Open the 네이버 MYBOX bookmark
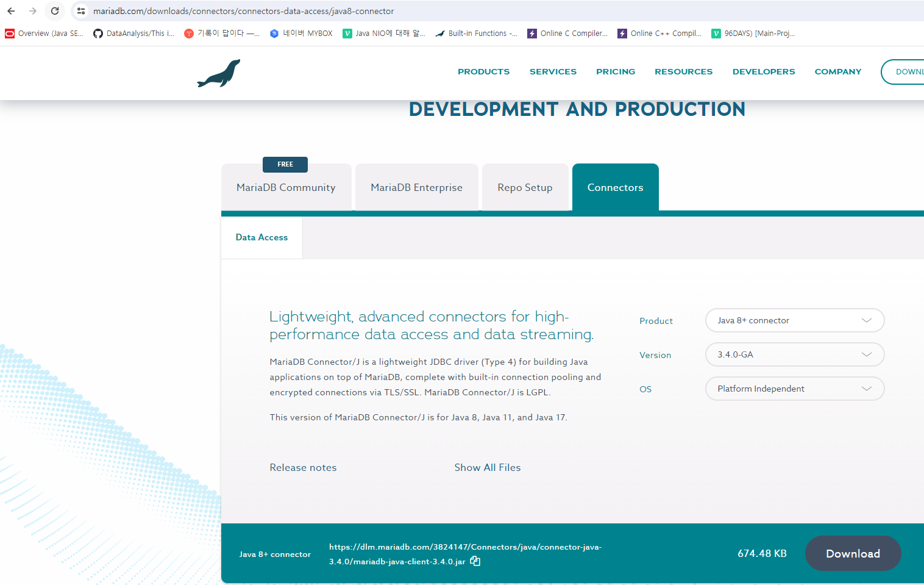Viewport: 924px width, 585px height. [301, 34]
